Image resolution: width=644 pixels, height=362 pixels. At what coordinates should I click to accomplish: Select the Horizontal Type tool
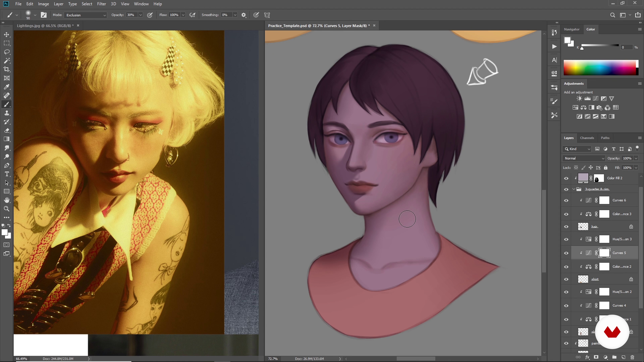point(7,174)
